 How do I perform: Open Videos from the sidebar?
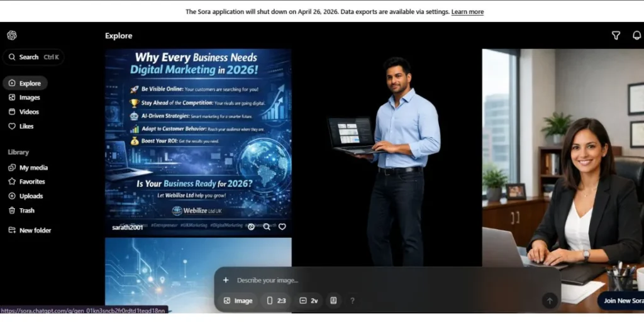pyautogui.click(x=29, y=112)
